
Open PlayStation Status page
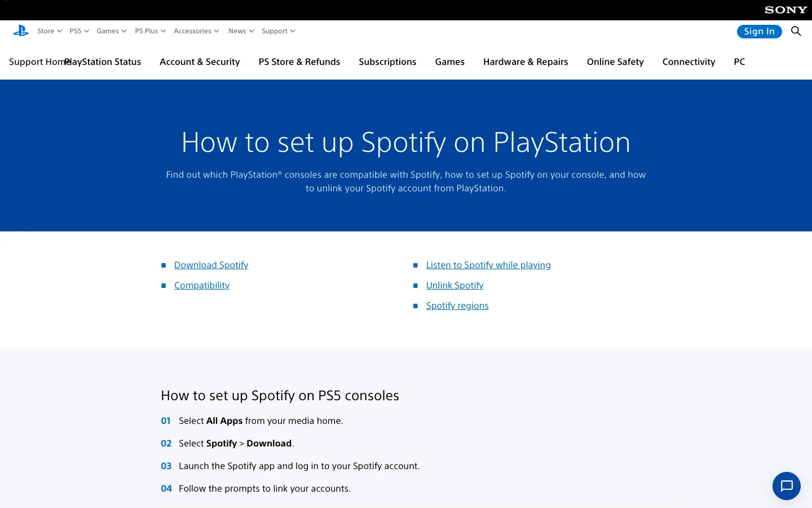point(104,62)
